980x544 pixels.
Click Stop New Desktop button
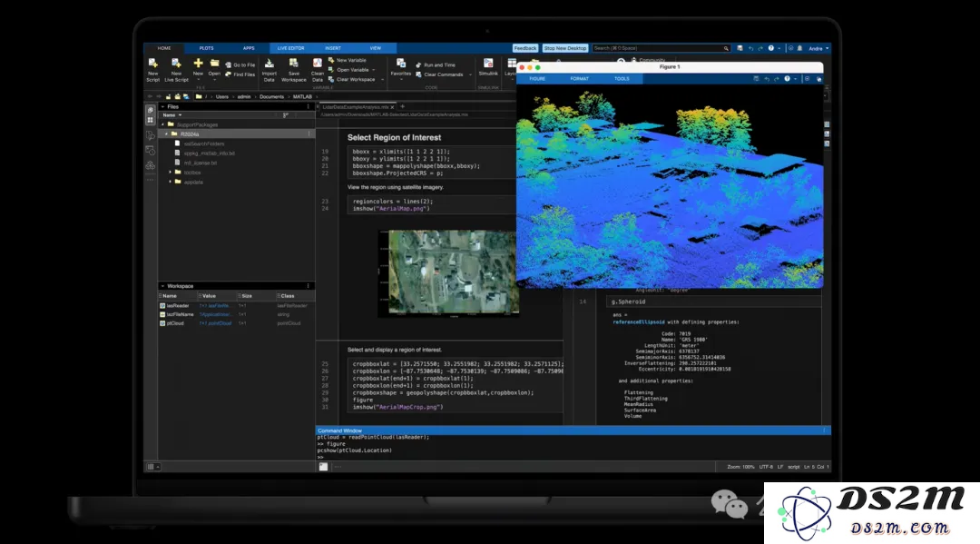[x=565, y=48]
